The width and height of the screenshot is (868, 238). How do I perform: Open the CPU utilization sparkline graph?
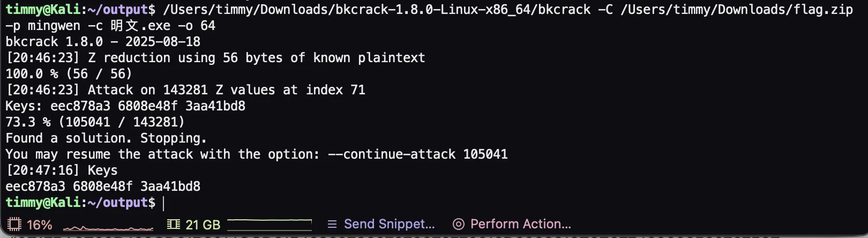point(108,226)
